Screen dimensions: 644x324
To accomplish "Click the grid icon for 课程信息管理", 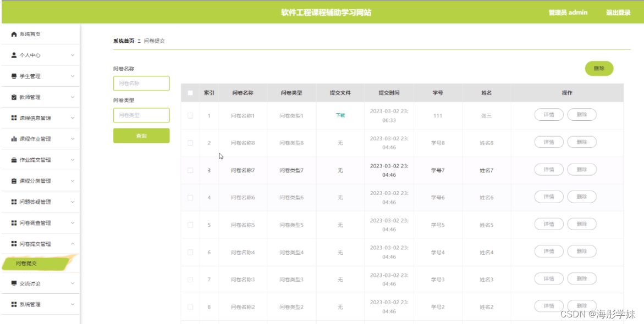I will pos(14,118).
